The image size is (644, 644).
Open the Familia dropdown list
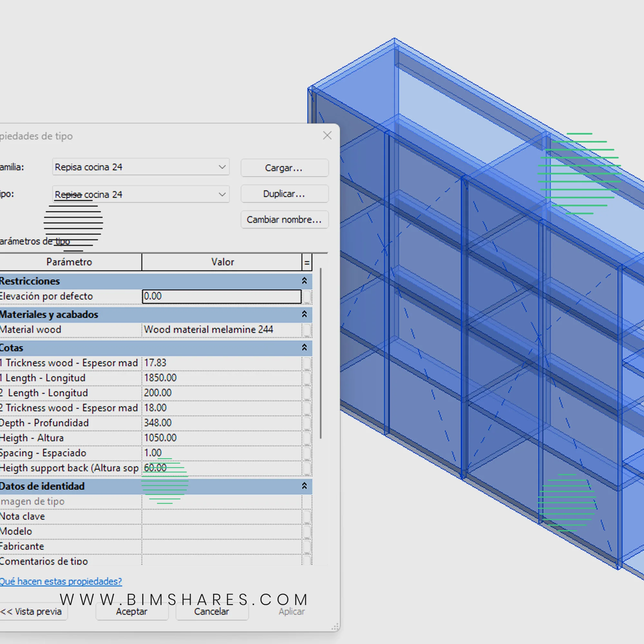(x=222, y=167)
